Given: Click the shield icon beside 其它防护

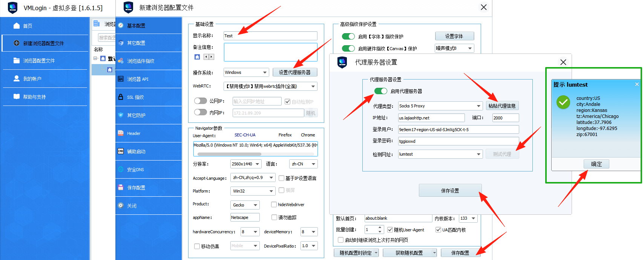Looking at the screenshot, I should (x=121, y=115).
